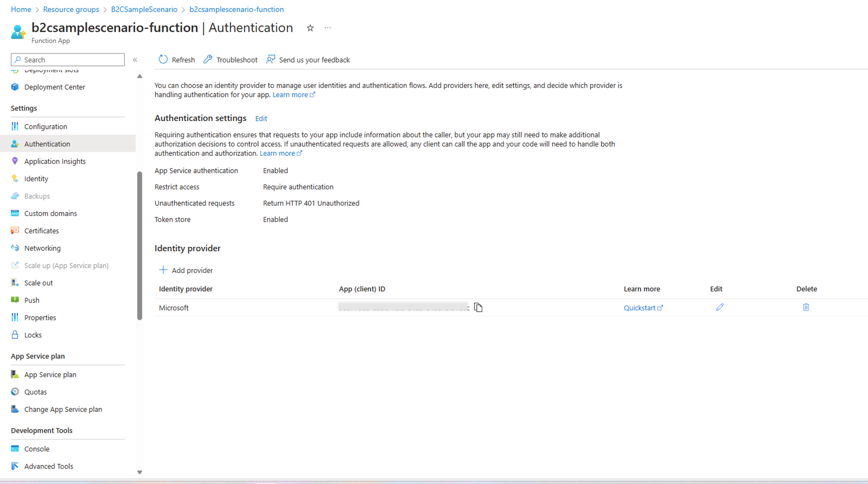868x484 pixels.
Task: Switch to Configuration under Settings
Action: [x=46, y=126]
